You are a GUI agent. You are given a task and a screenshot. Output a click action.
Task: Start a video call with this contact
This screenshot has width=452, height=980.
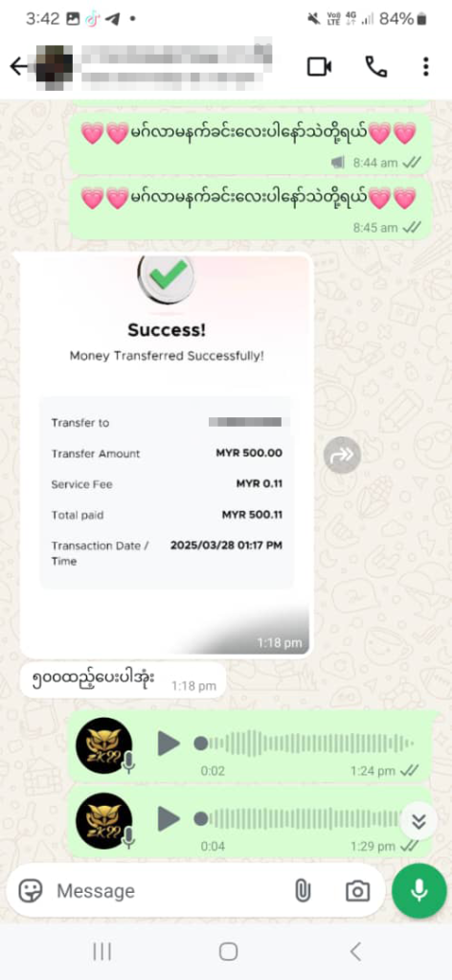(x=319, y=67)
